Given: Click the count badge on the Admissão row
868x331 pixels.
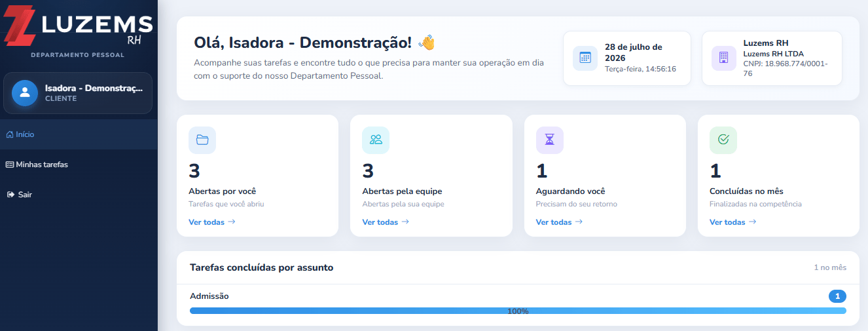Looking at the screenshot, I should click(837, 296).
